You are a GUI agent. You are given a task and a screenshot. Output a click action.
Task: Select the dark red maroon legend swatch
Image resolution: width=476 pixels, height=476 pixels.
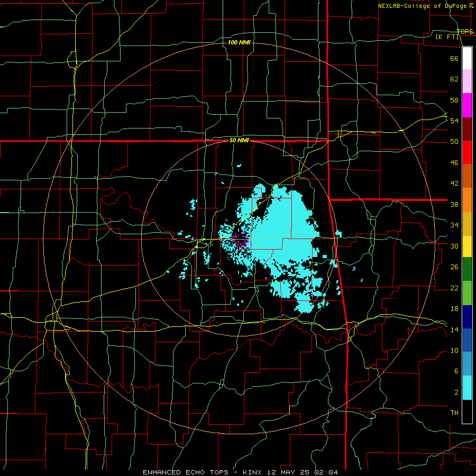click(467, 129)
